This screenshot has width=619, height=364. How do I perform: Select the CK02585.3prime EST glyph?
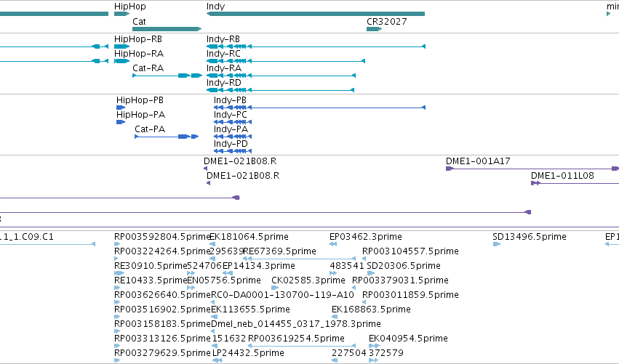click(x=275, y=288)
